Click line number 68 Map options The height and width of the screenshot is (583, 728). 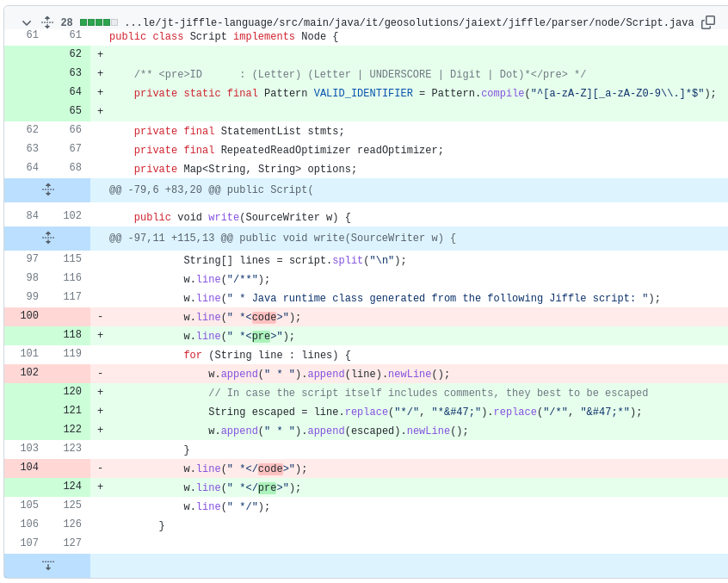[75, 168]
